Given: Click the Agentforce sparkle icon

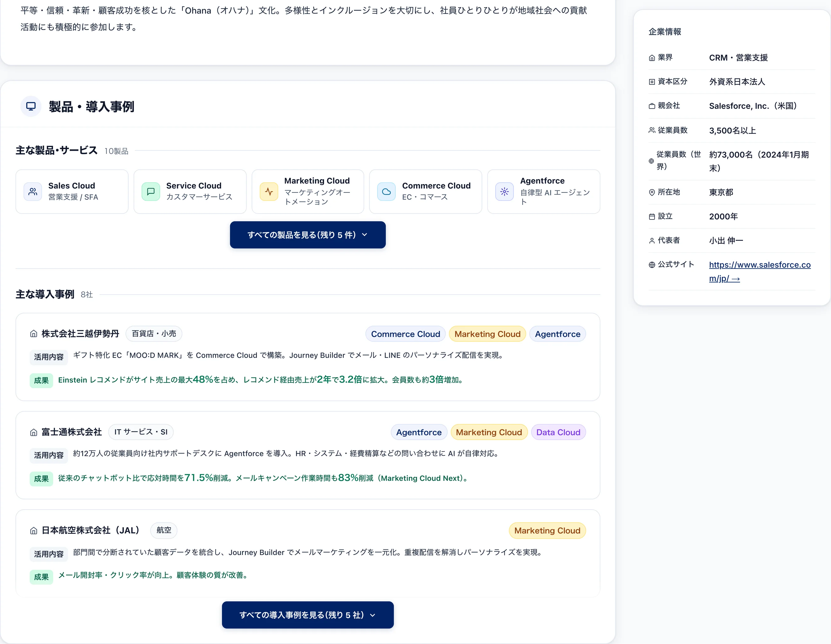Looking at the screenshot, I should (505, 191).
